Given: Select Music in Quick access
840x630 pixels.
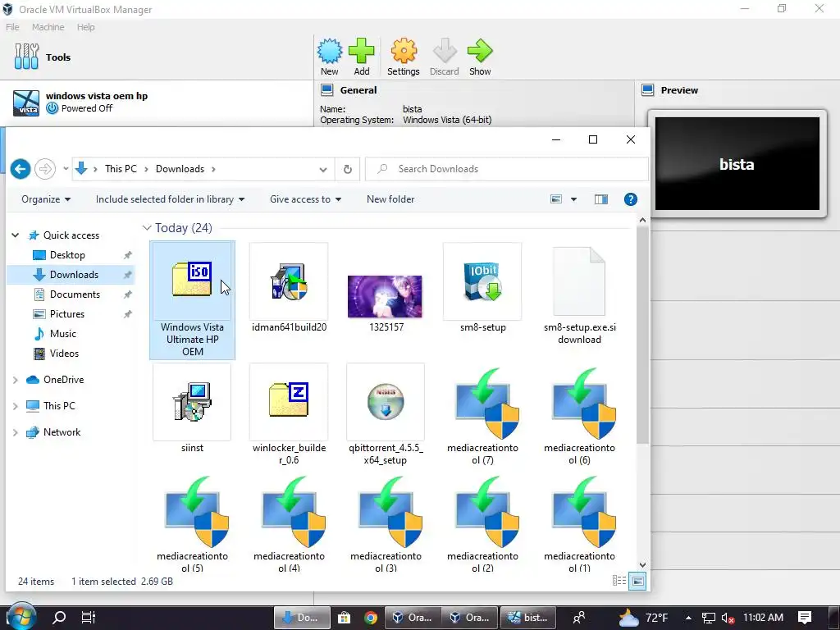Looking at the screenshot, I should 62,334.
